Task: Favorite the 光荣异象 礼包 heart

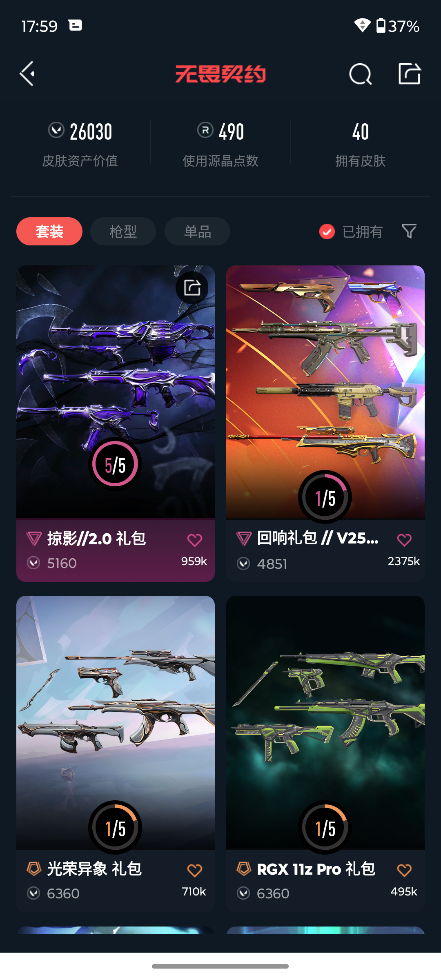Action: 195,870
